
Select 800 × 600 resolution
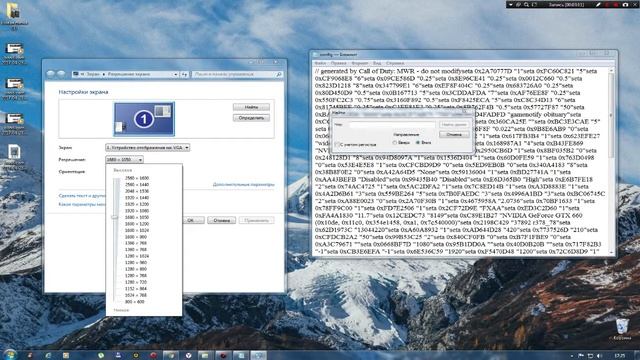coord(135,302)
